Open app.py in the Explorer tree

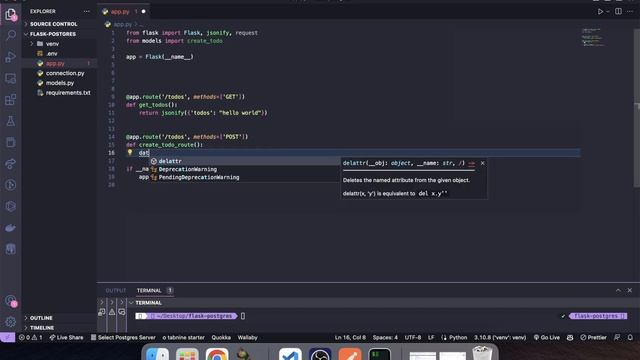tap(55, 63)
